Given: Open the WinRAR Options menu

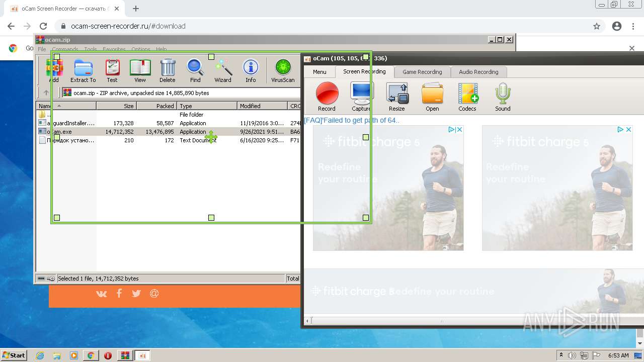Looking at the screenshot, I should coord(141,49).
